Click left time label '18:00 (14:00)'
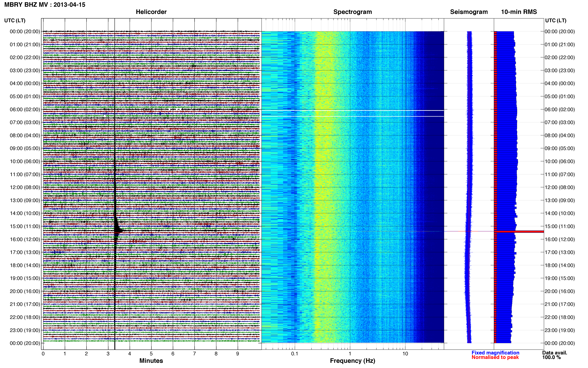Viewport: 588px width, 368px height. [25, 265]
